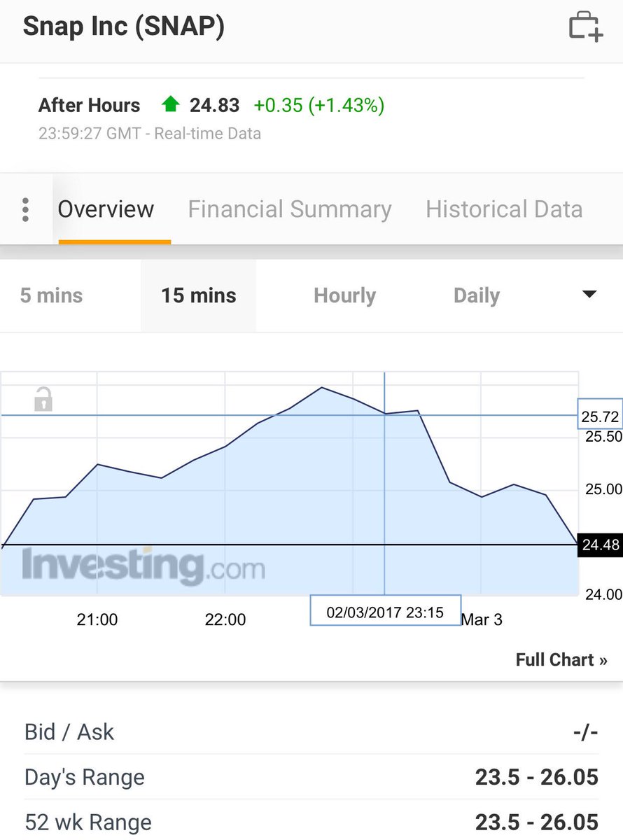The image size is (623, 840).
Task: Toggle the chart lock icon
Action: point(43,399)
